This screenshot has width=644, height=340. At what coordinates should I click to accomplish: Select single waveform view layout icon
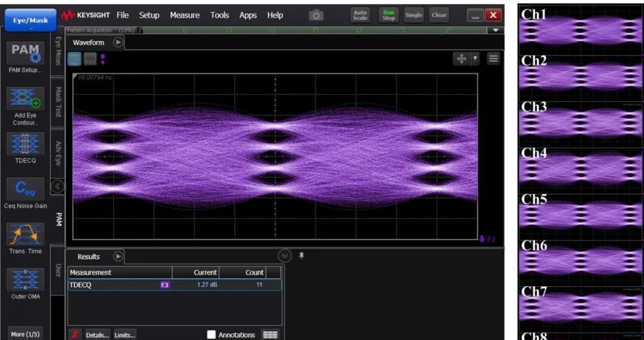click(x=75, y=59)
